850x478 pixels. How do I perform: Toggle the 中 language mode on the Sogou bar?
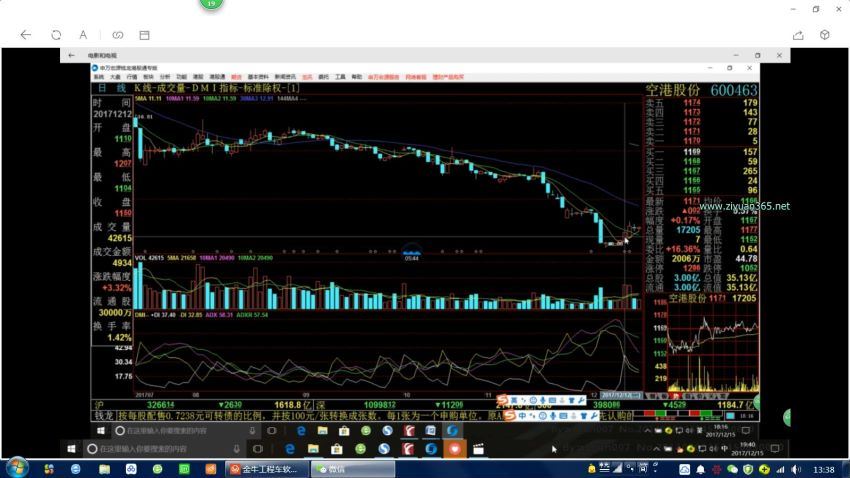(522, 416)
